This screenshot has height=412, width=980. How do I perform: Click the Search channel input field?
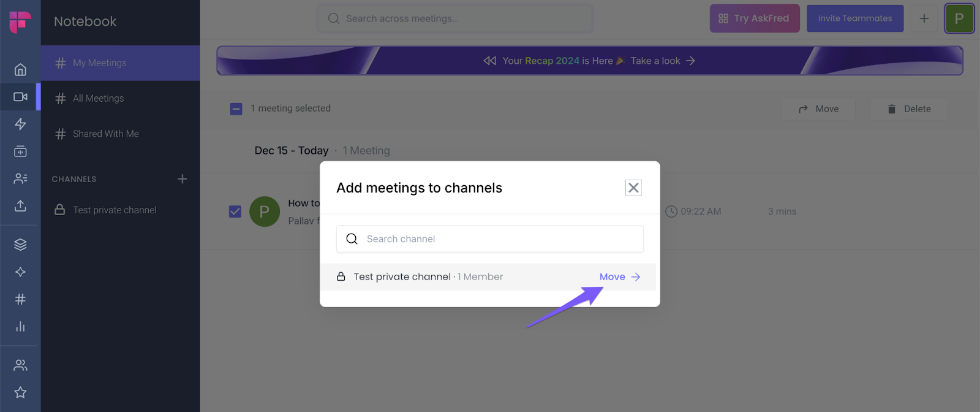click(490, 239)
